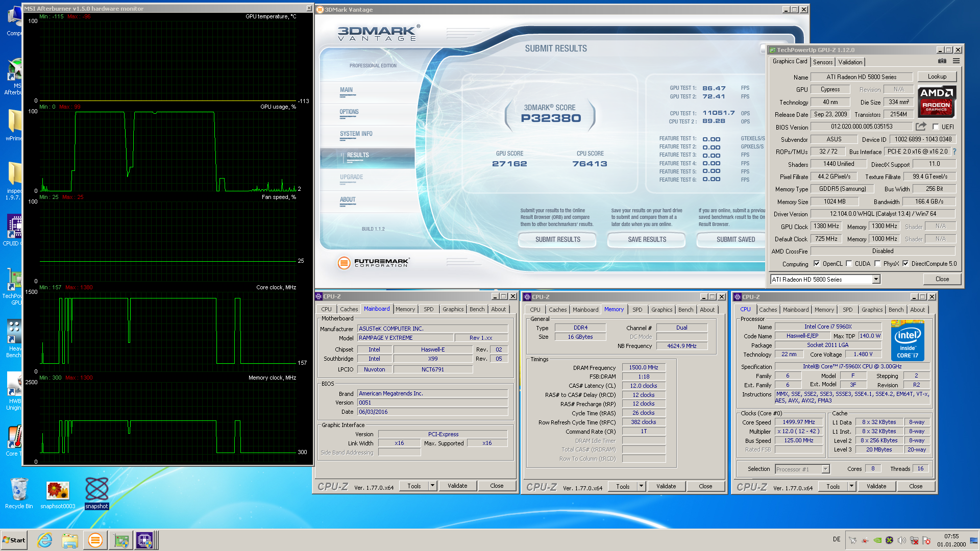Click the network disconnected tray icon
This screenshot has height=551, width=980.
click(x=914, y=540)
